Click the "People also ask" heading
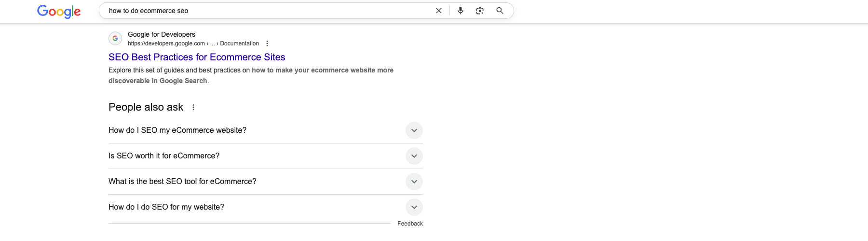The height and width of the screenshot is (241, 868). coord(146,107)
